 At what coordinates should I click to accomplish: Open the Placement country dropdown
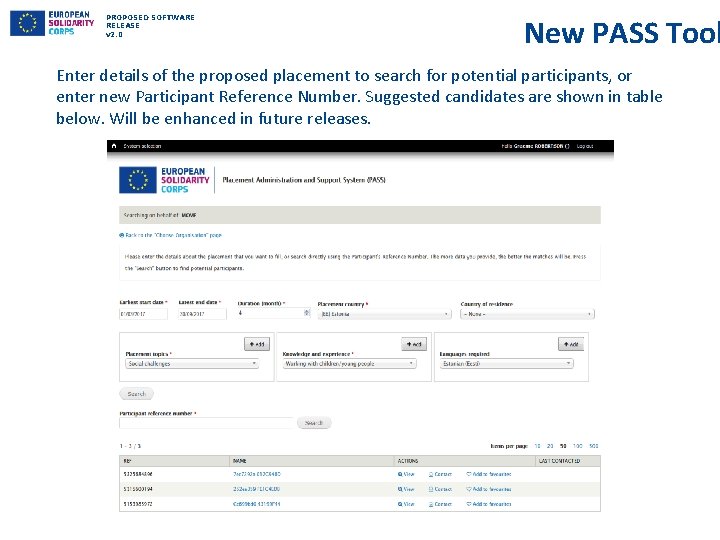(x=384, y=314)
